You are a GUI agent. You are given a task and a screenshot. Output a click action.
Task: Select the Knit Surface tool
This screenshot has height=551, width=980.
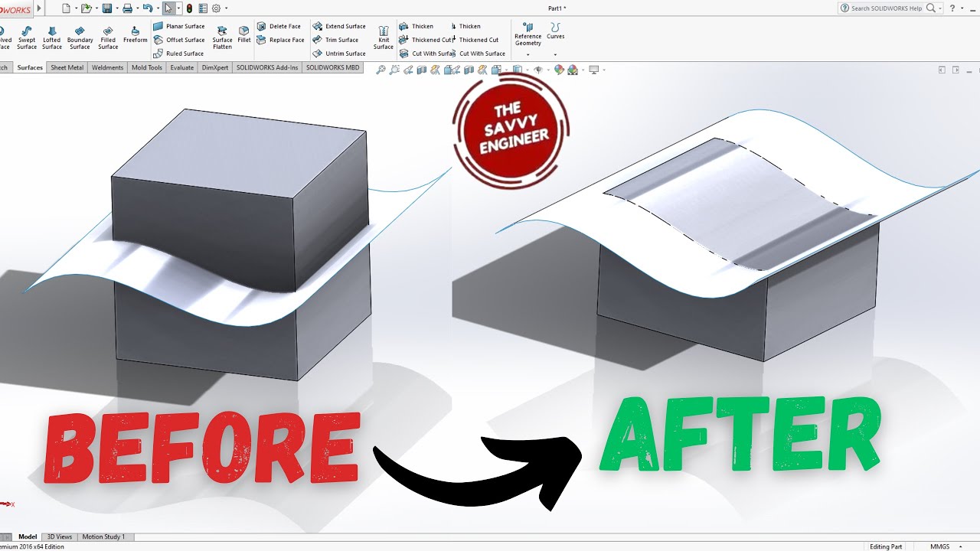pyautogui.click(x=384, y=37)
